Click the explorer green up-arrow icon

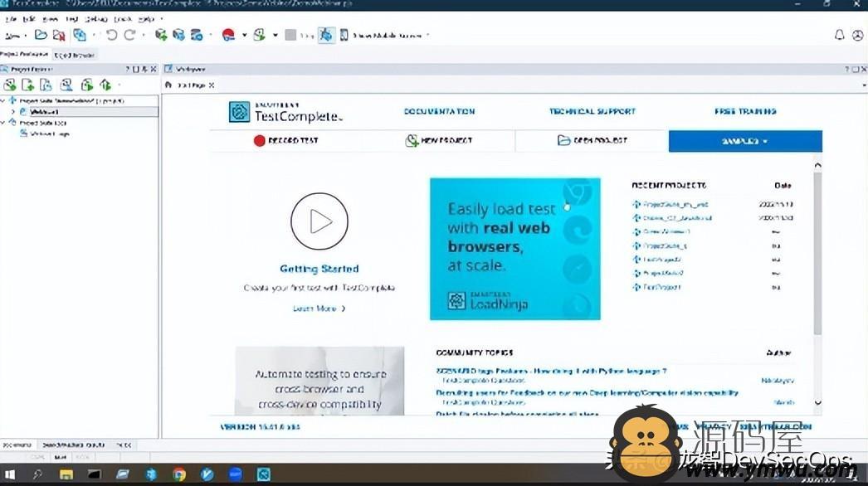point(105,85)
